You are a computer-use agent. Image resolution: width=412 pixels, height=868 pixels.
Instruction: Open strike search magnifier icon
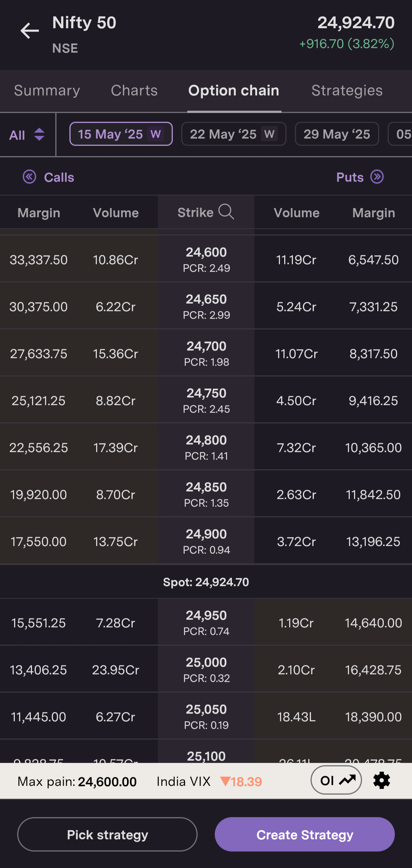pos(226,212)
